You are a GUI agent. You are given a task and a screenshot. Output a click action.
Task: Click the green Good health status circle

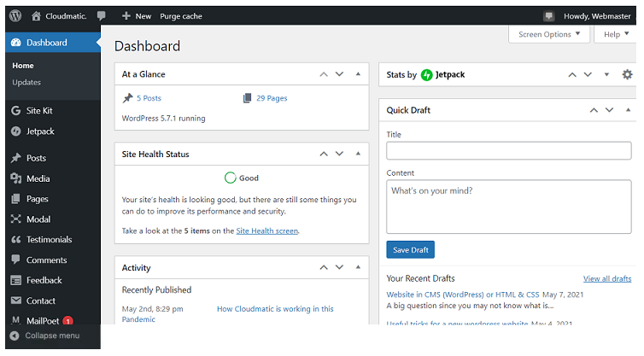tap(231, 178)
